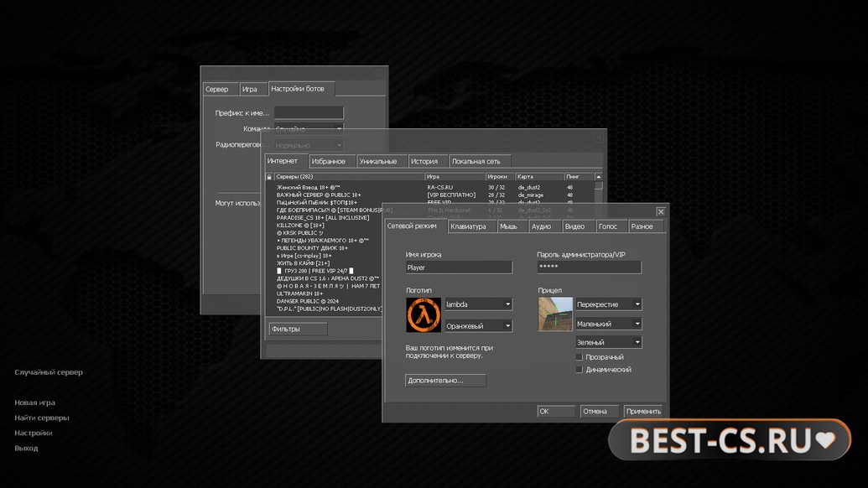
Task: Click the server list scroll-up arrow
Action: coord(599,177)
